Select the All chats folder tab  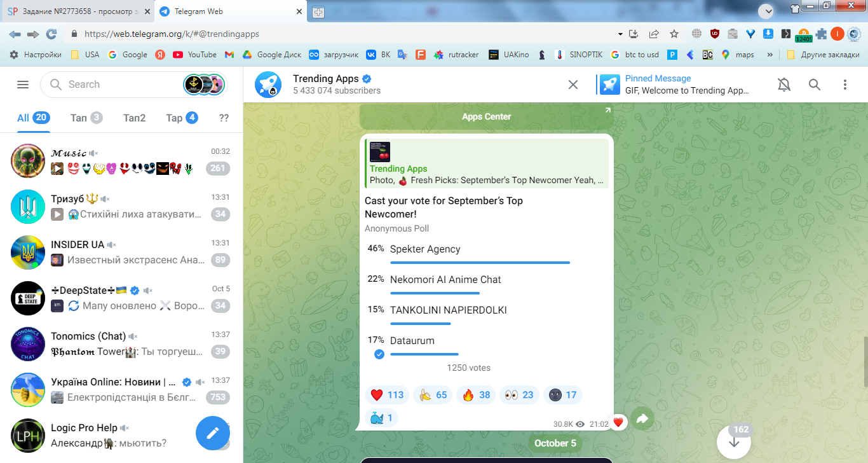[34, 118]
